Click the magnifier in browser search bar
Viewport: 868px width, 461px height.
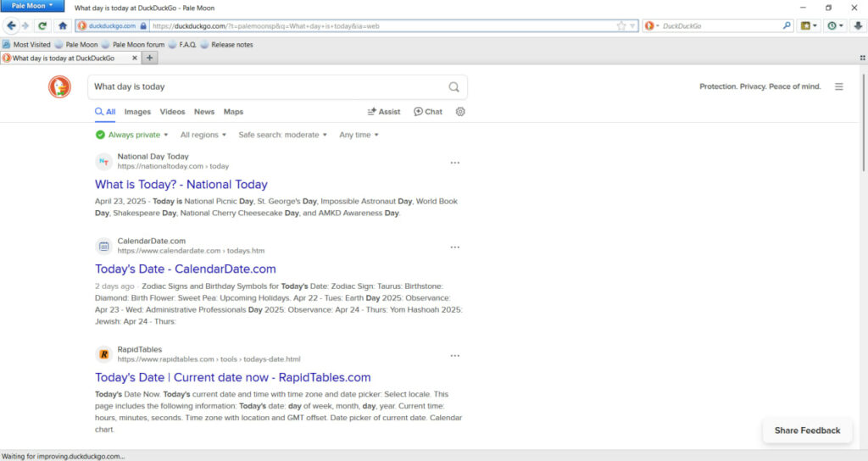pos(786,26)
